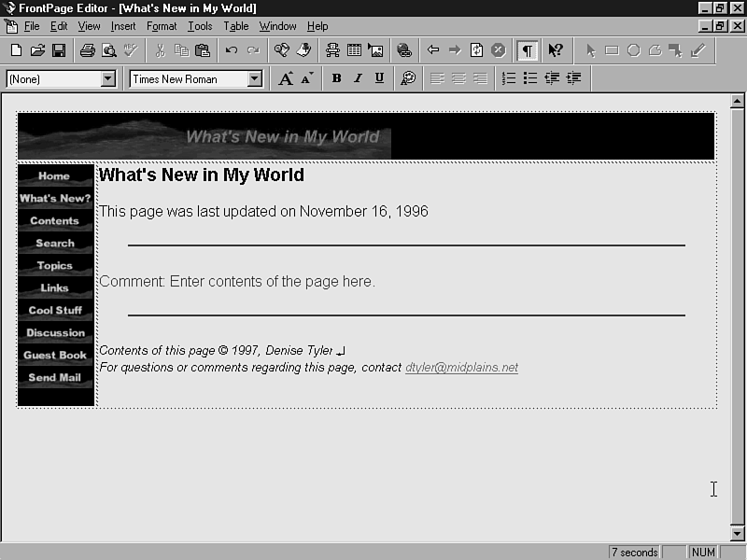This screenshot has width=747, height=560.
Task: Open the Format menu
Action: pyautogui.click(x=162, y=26)
